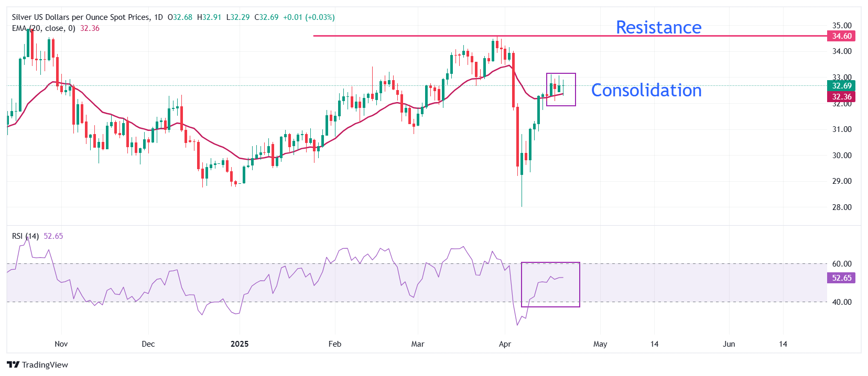Click the green 32.69 current price tag
868x376 pixels.
pos(841,86)
